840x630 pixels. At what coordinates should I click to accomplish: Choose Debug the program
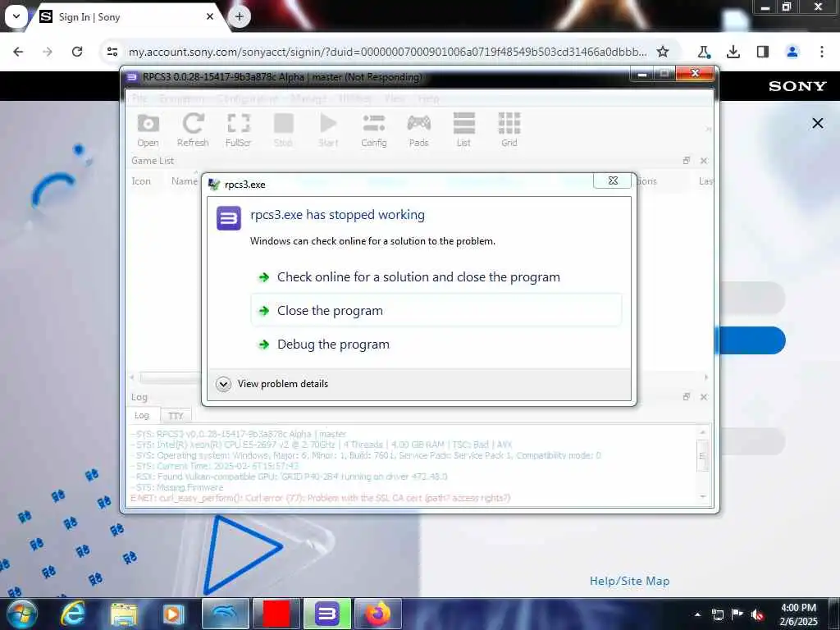[333, 345]
